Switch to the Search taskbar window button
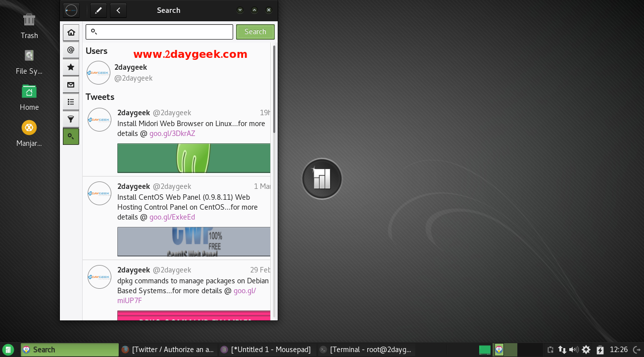Viewport: 644px width, 357px height. pos(70,350)
